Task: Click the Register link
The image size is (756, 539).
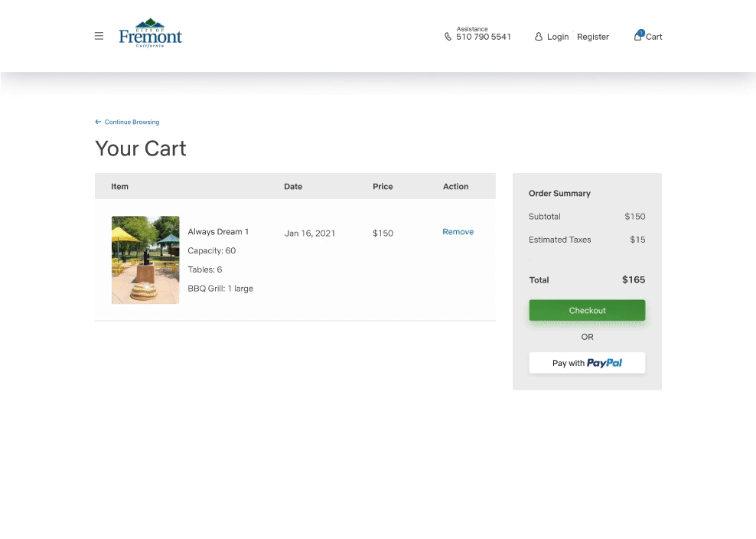Action: click(x=593, y=37)
